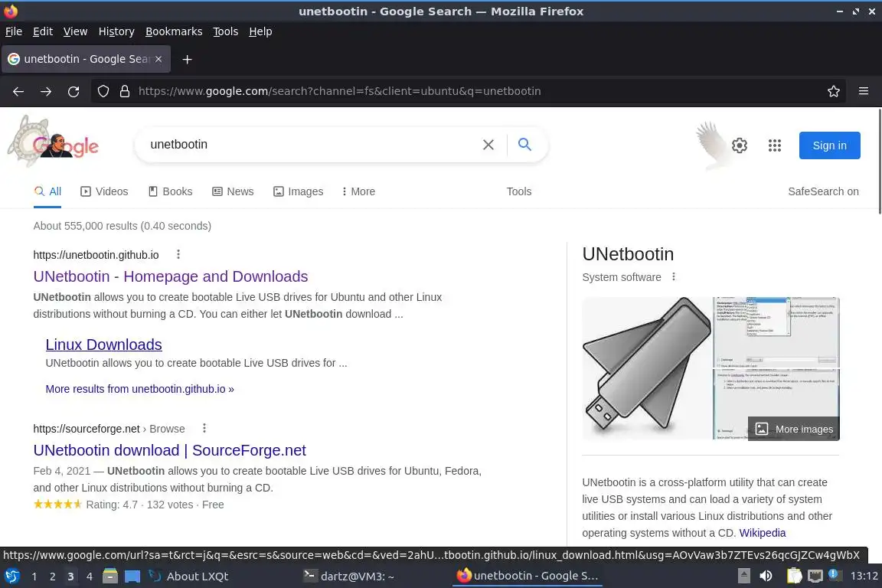Open the file manager in the taskbar

coord(110,577)
